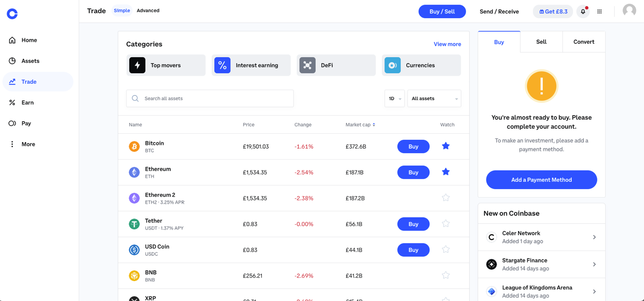Expand Stargate Finance chevron
644x301 pixels.
[594, 264]
